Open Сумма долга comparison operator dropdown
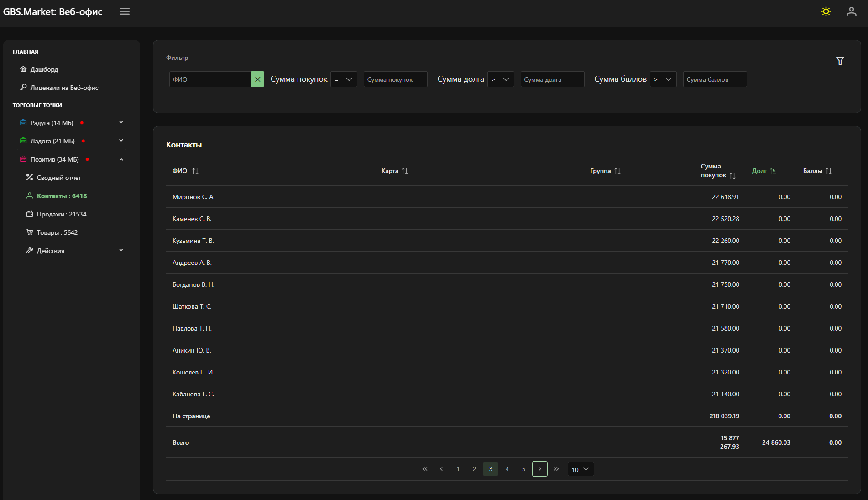Screen dimensions: 868x500 501,79
